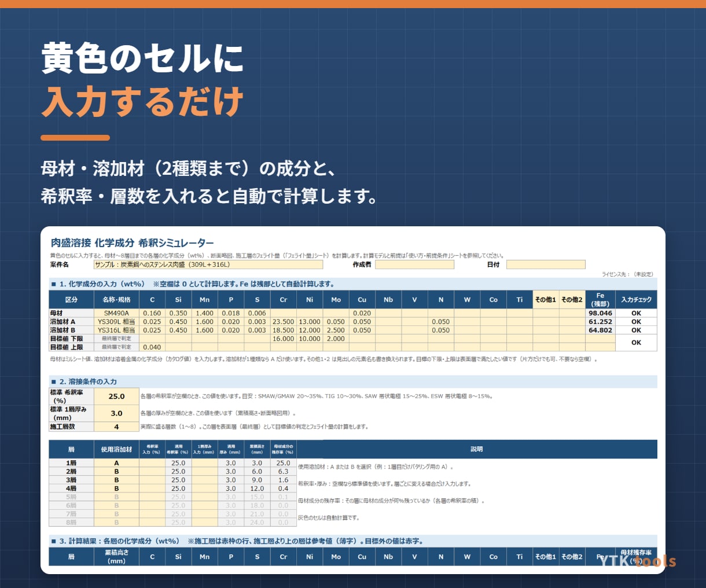Click the ライセンス先：（未設定） text

click(627, 274)
